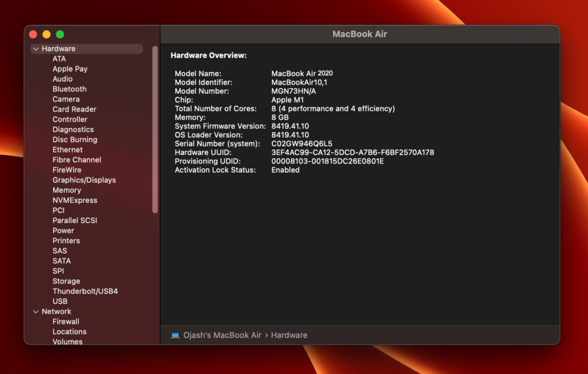Click the System Firmware Version number
The image size is (588, 374).
290,126
